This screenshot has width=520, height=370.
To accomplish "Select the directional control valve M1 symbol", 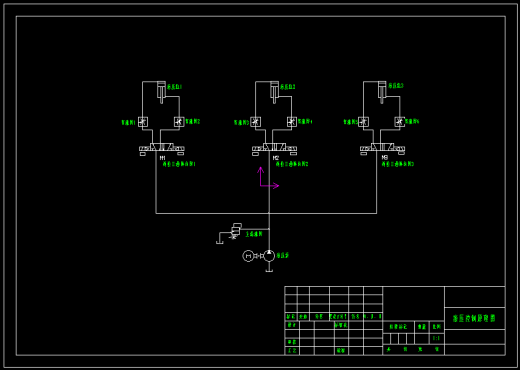I will click(x=162, y=149).
